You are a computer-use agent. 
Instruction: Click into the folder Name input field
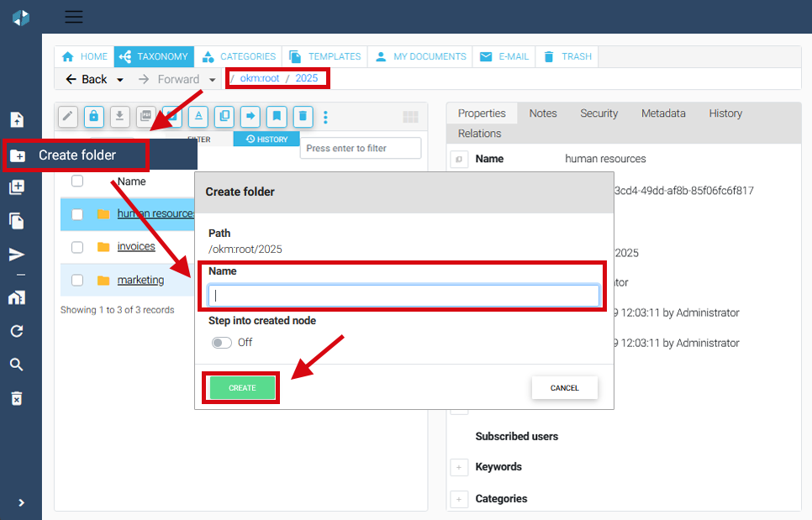click(403, 296)
